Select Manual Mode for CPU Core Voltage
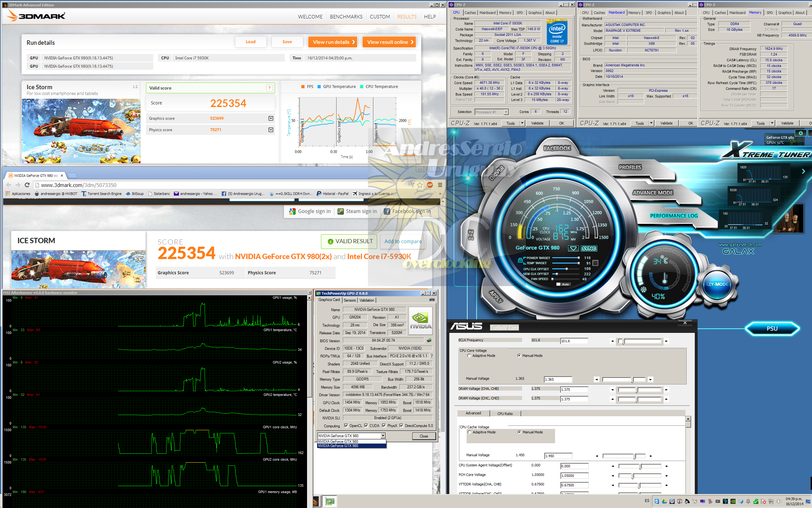The image size is (812, 508). [x=519, y=356]
